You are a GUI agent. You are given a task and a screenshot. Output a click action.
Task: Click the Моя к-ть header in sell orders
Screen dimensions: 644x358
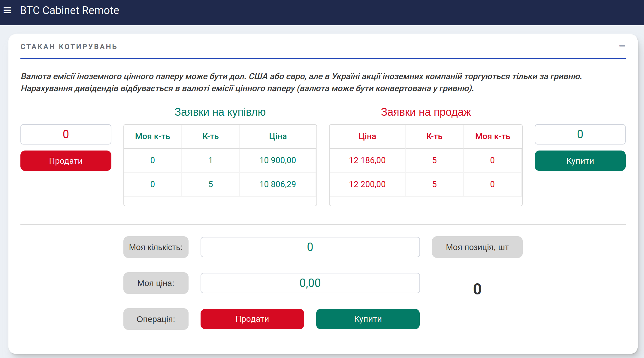click(x=492, y=136)
